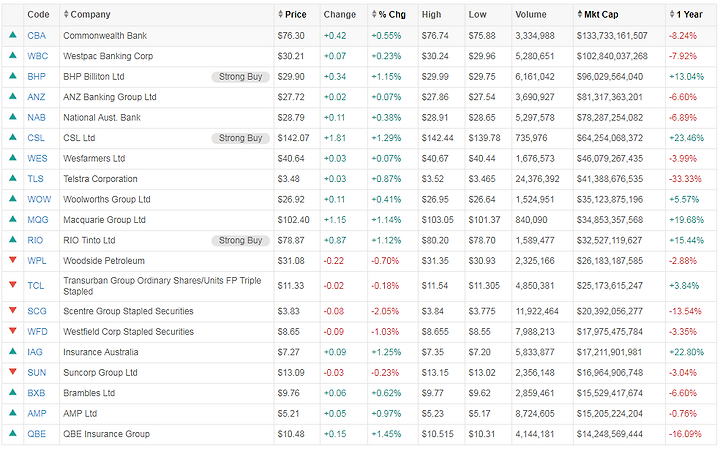Image resolution: width=720 pixels, height=451 pixels.
Task: Open the TLS stock code link
Action: 37,179
